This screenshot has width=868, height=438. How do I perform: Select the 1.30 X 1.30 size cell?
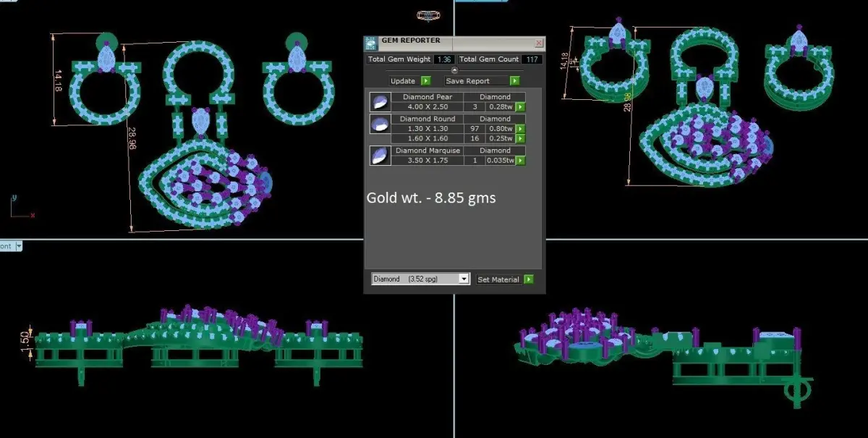point(427,129)
